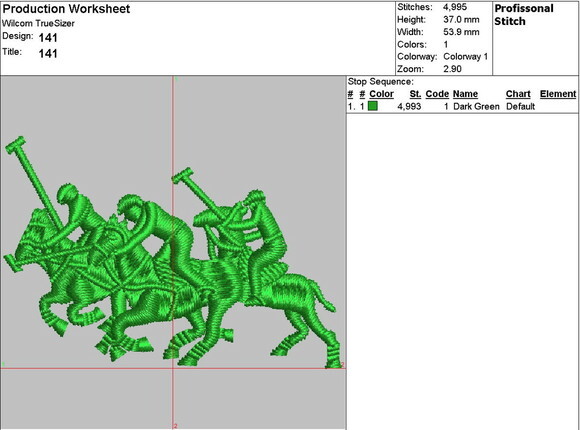Click the 'Code' column header

[437, 94]
